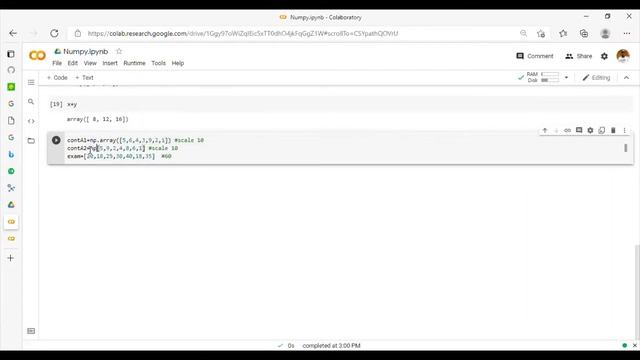Screen dimensions: 640x360
Task: Open the Runtime menu
Action: [134, 63]
